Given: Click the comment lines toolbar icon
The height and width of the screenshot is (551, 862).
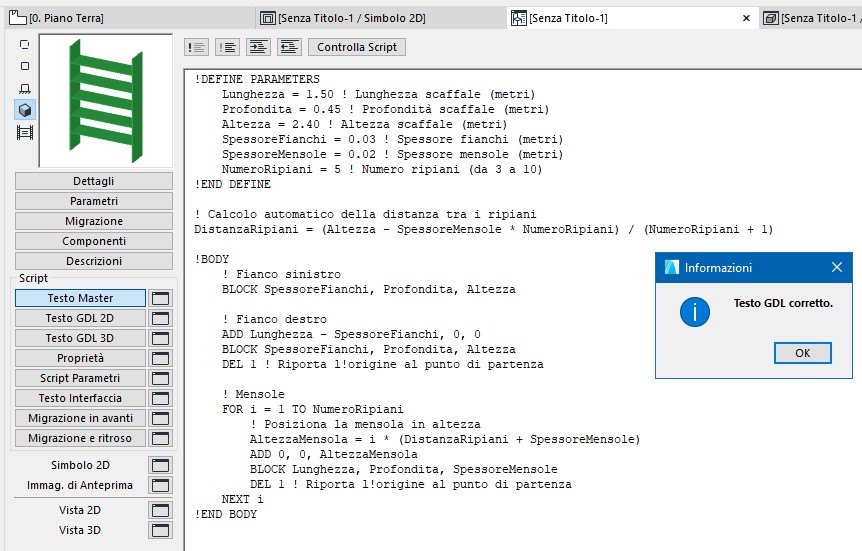Looking at the screenshot, I should pos(197,47).
